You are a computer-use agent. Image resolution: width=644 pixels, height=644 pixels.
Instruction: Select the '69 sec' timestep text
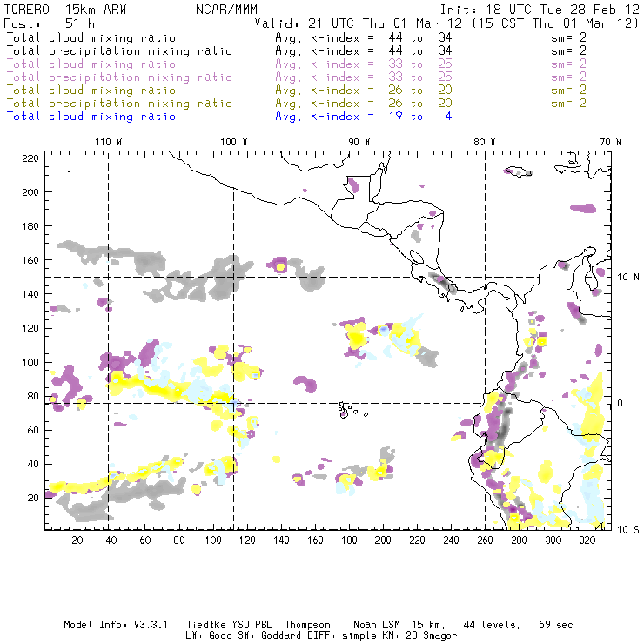[556, 625]
